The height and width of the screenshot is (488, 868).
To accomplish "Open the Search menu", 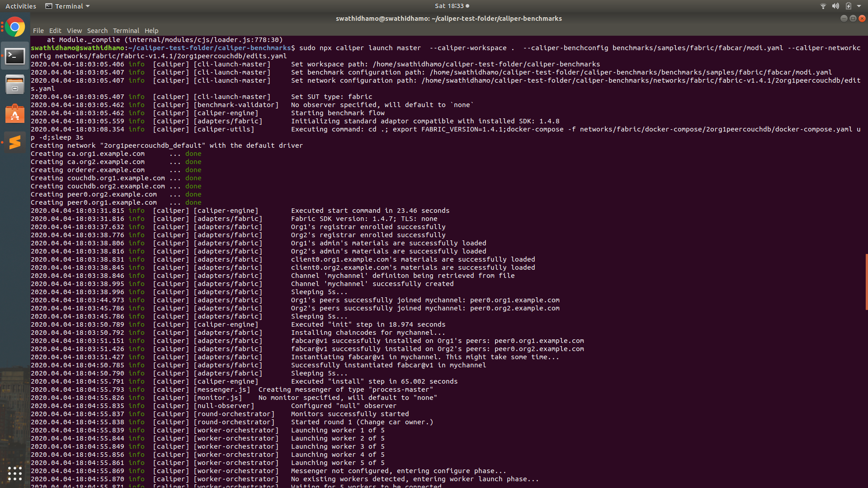I will (97, 31).
